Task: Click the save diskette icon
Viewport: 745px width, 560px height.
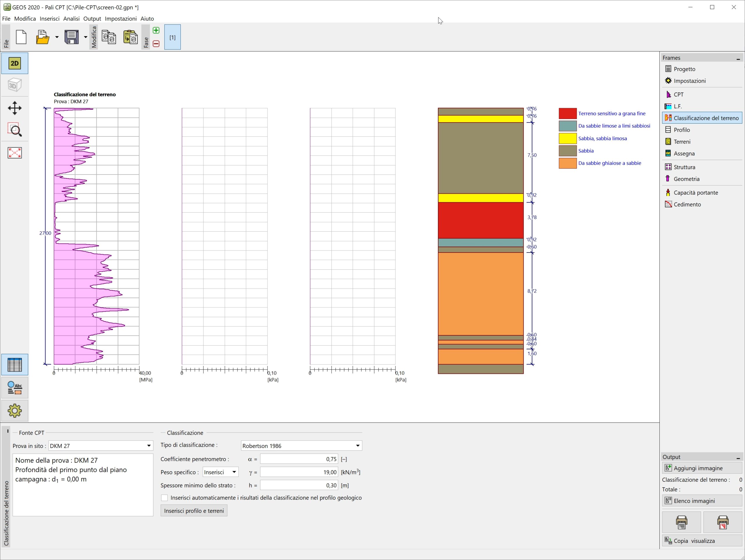Action: click(x=71, y=37)
